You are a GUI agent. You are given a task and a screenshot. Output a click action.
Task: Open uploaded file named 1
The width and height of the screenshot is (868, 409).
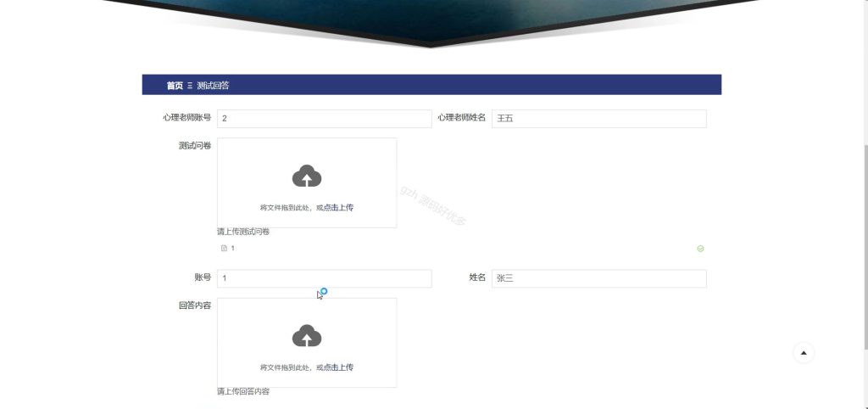point(232,249)
